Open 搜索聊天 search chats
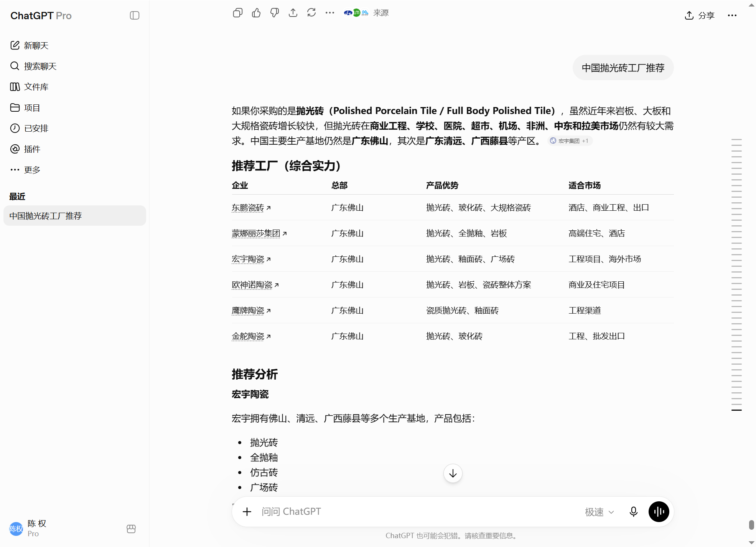The height and width of the screenshot is (547, 756). point(75,66)
